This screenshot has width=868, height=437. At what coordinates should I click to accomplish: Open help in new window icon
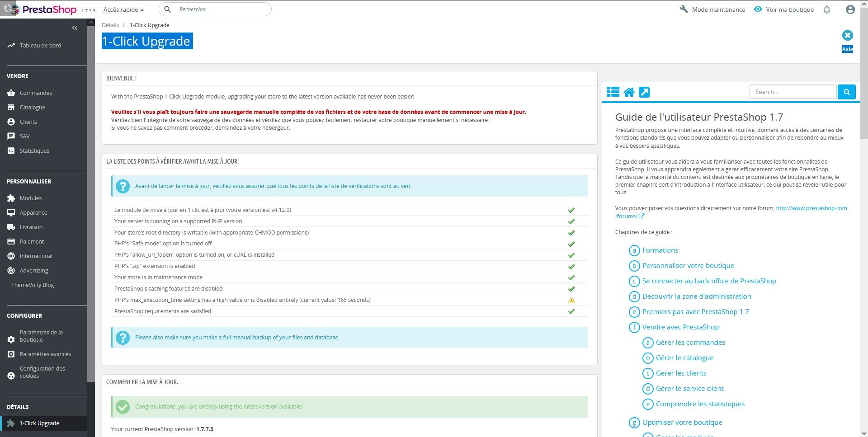click(x=644, y=92)
